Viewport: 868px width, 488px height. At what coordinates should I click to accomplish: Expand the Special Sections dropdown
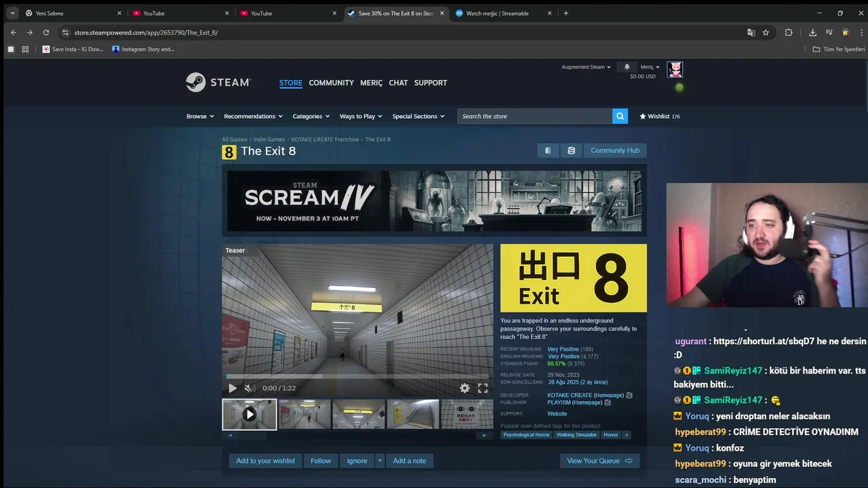pos(418,116)
